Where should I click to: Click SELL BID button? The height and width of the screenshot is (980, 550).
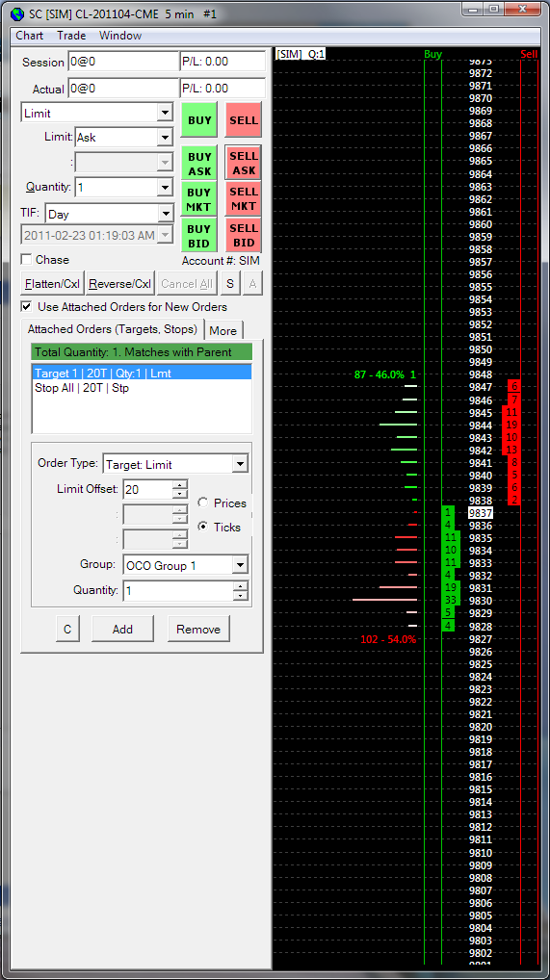coord(244,235)
